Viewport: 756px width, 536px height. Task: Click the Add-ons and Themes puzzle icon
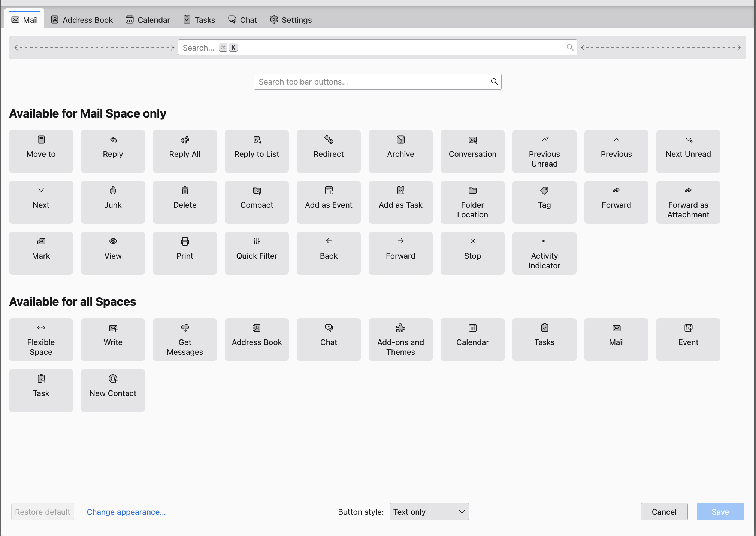(400, 328)
